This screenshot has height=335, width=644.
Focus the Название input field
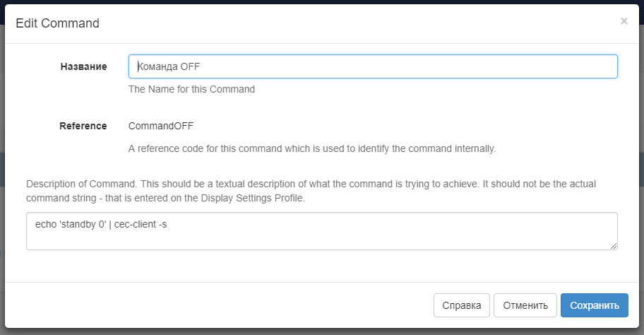pos(373,66)
